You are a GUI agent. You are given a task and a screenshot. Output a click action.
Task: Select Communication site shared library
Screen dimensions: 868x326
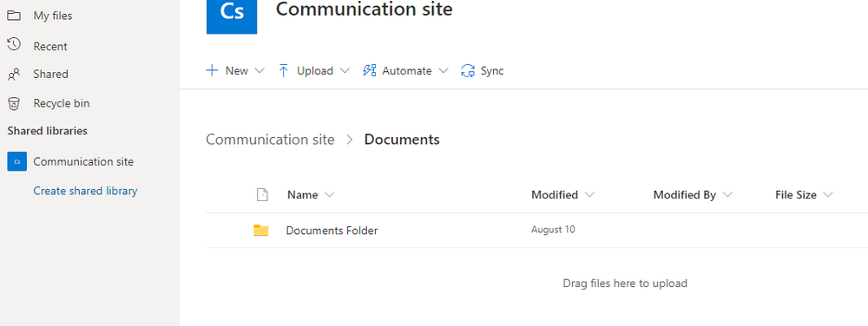pyautogui.click(x=83, y=162)
